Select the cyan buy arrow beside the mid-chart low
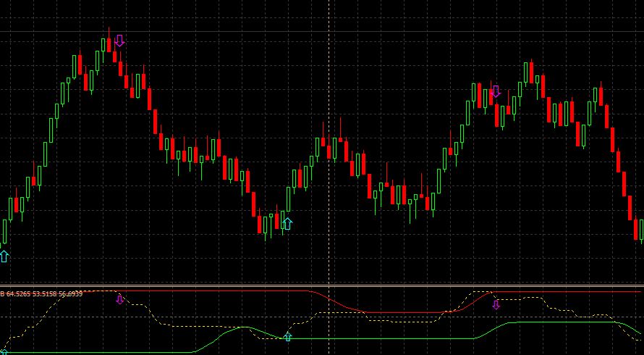This screenshot has height=355, width=644. click(x=287, y=223)
